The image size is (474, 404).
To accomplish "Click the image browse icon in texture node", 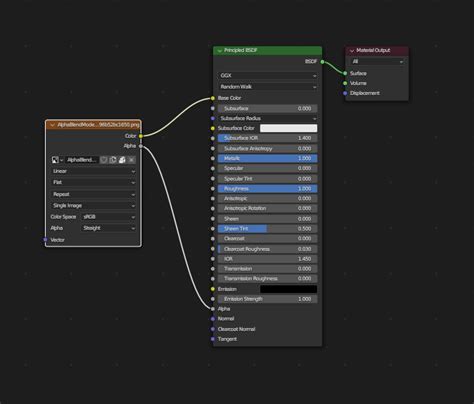I will (x=57, y=160).
